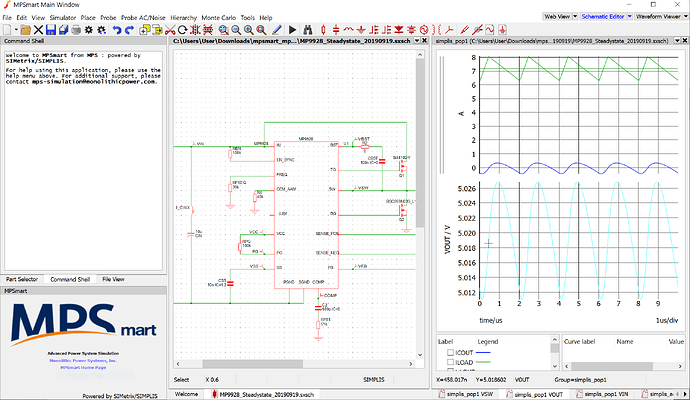Click the scissors cut icon
Image resolution: width=690 pixels, height=400 pixels.
(170, 29)
